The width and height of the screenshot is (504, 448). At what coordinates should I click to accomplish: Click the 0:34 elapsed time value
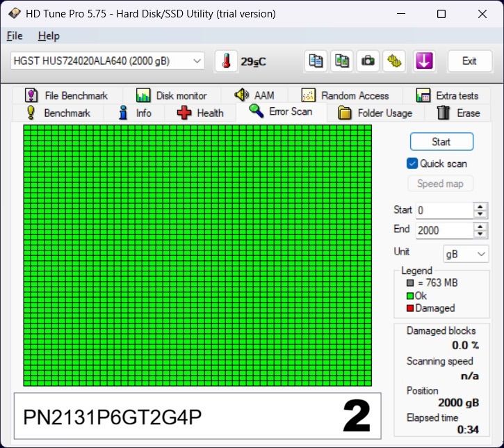[x=468, y=429]
